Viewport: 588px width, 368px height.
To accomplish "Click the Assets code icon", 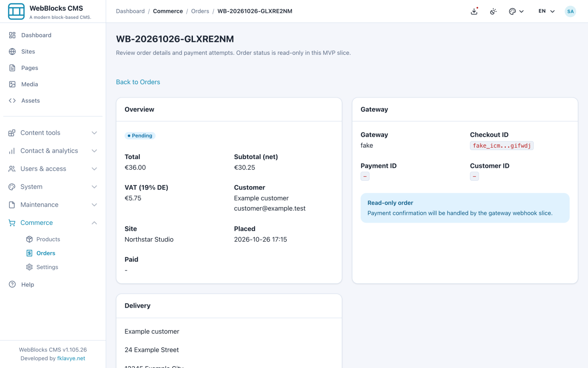I will (x=12, y=100).
